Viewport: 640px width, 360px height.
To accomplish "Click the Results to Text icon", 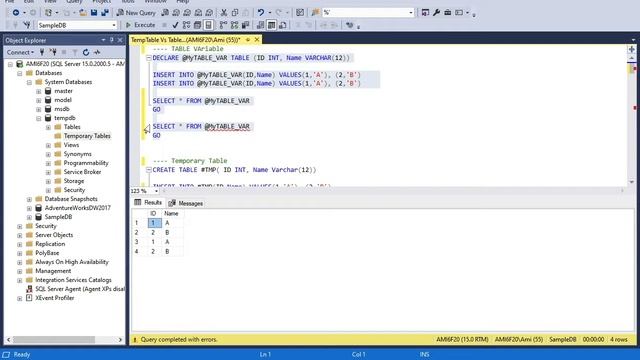I will tap(260, 25).
